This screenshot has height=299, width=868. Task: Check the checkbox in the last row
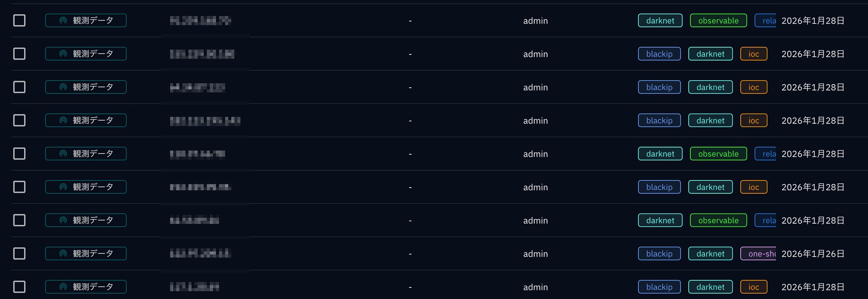point(19,287)
